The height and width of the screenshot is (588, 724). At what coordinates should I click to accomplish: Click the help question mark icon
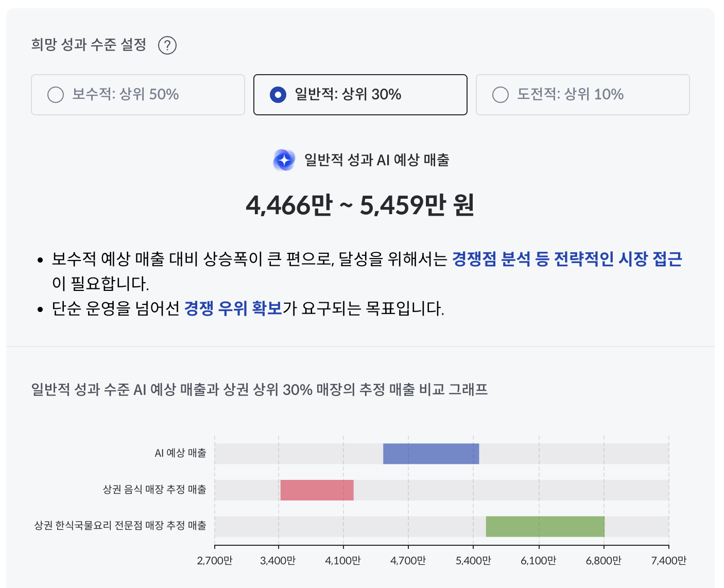coord(167,45)
